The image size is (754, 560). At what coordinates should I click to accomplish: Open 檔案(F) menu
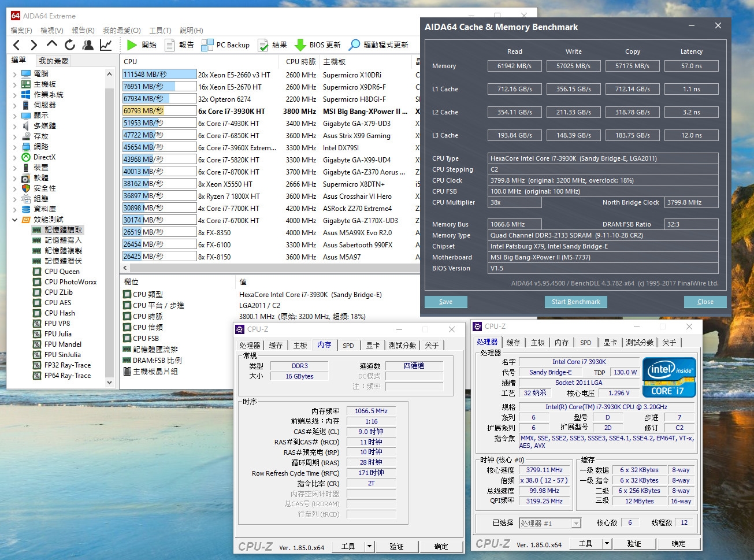point(21,31)
